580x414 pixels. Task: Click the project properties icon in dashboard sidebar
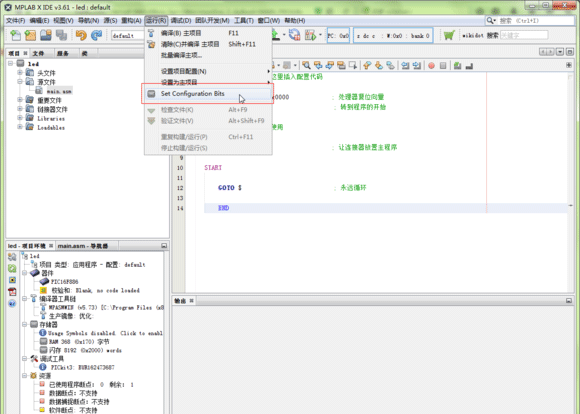(12, 257)
